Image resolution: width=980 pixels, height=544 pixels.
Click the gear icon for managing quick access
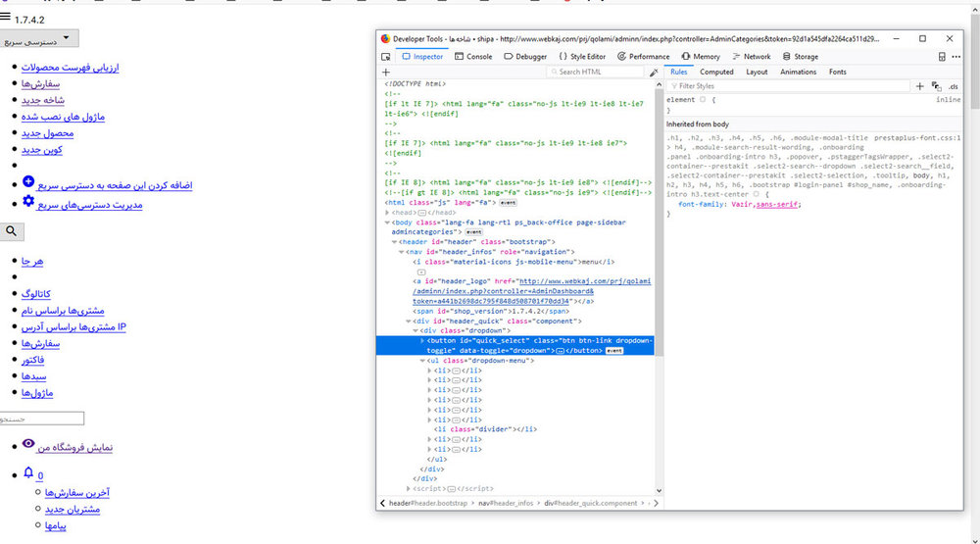click(x=27, y=202)
